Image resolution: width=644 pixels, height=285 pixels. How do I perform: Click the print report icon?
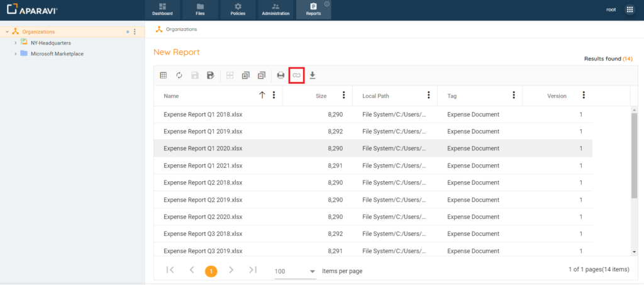(x=280, y=75)
